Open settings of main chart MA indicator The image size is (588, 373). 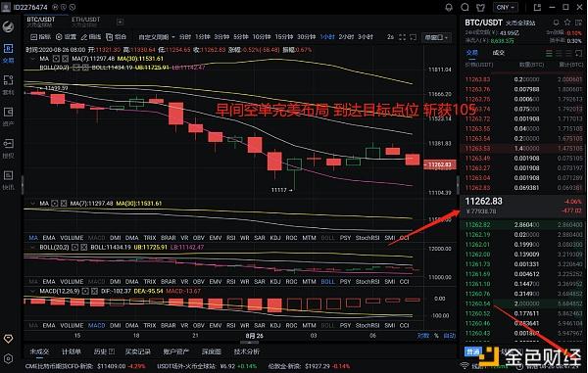point(56,59)
